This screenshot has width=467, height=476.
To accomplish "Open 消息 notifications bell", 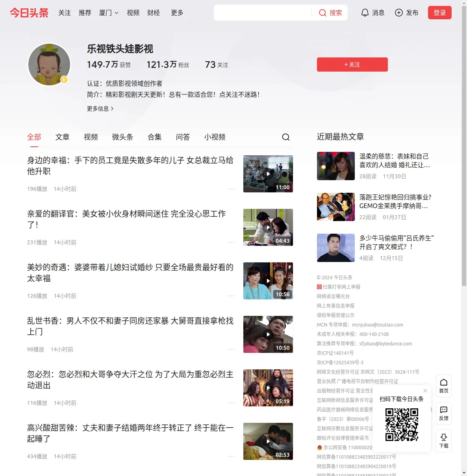I will [x=365, y=13].
